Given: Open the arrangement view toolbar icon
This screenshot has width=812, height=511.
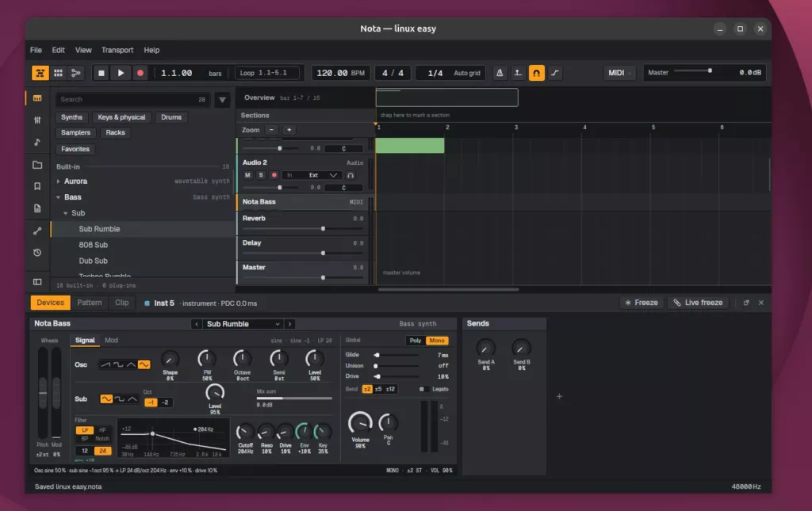Looking at the screenshot, I should [x=40, y=73].
